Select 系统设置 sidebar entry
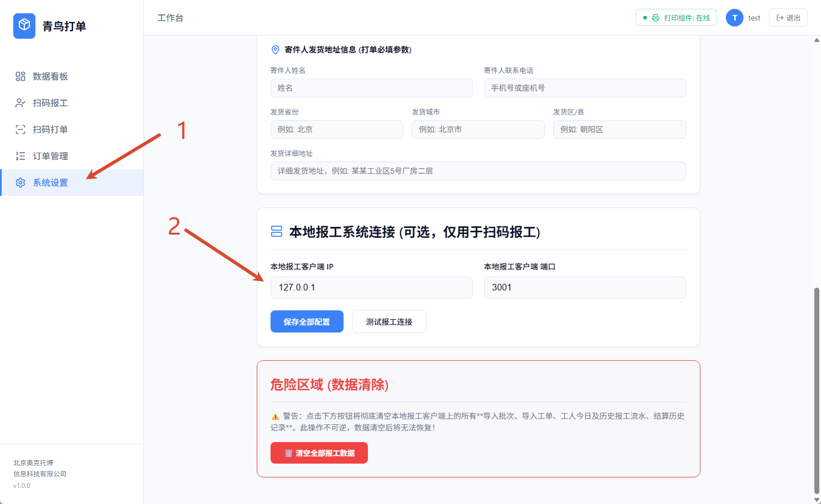This screenshot has height=504, width=821. point(72,183)
